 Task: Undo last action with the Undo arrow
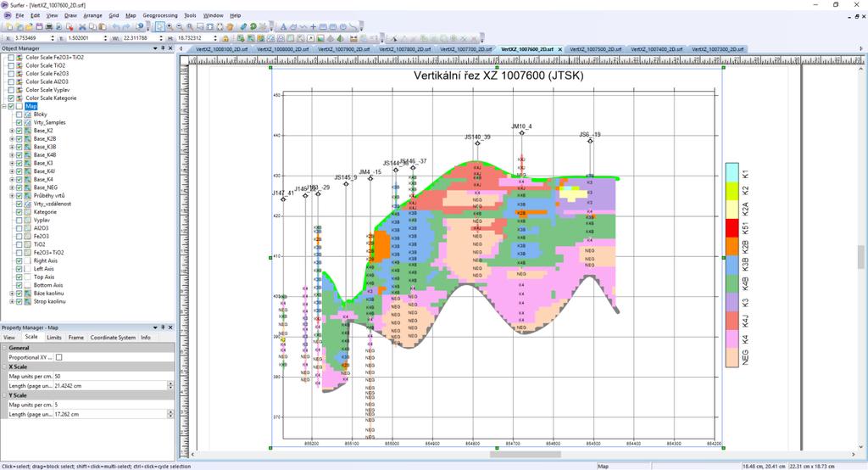(115, 26)
